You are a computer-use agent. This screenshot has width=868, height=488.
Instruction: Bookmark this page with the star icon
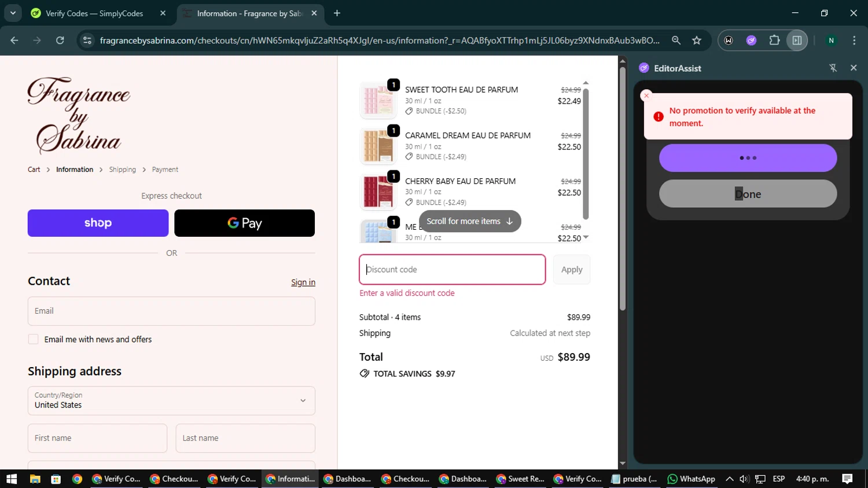coord(697,40)
